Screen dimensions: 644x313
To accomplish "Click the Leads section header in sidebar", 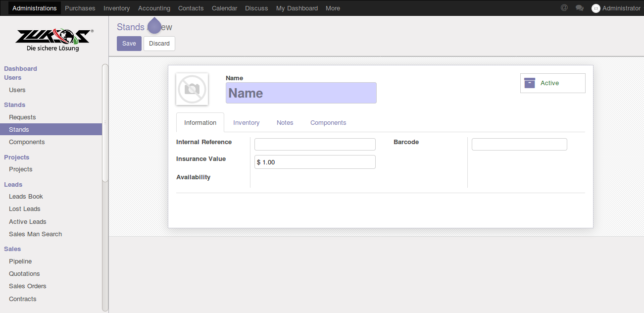I will point(13,185).
